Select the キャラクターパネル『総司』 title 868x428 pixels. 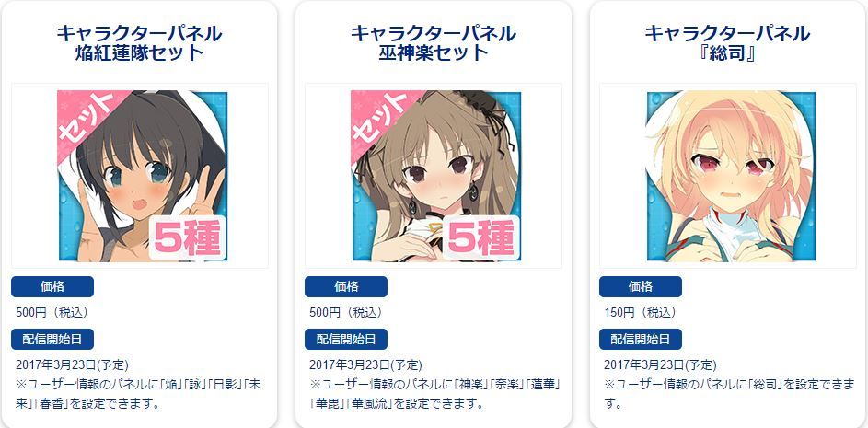coord(727,43)
